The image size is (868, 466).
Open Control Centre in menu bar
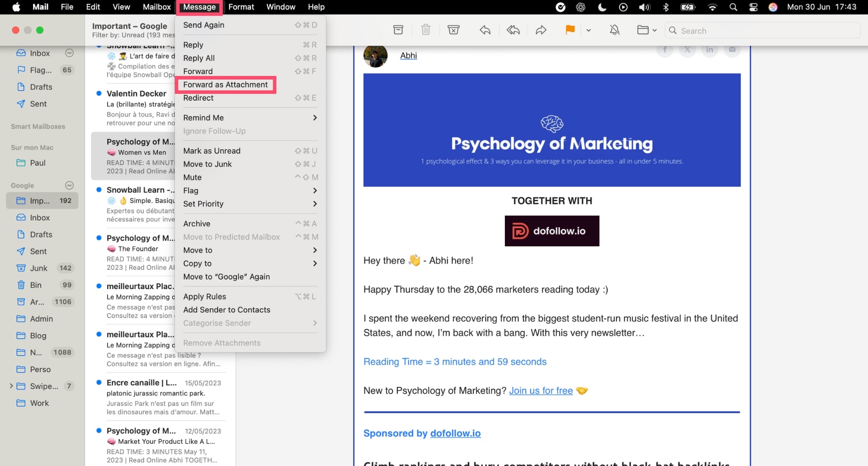point(754,7)
